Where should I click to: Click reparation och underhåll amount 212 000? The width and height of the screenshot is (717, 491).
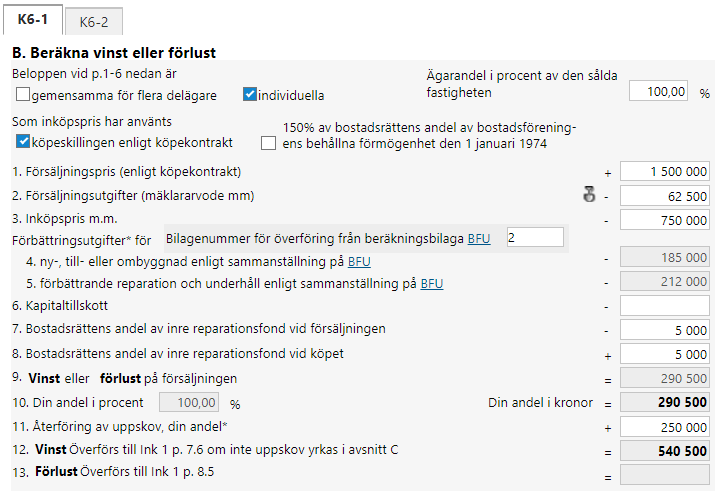(x=665, y=281)
